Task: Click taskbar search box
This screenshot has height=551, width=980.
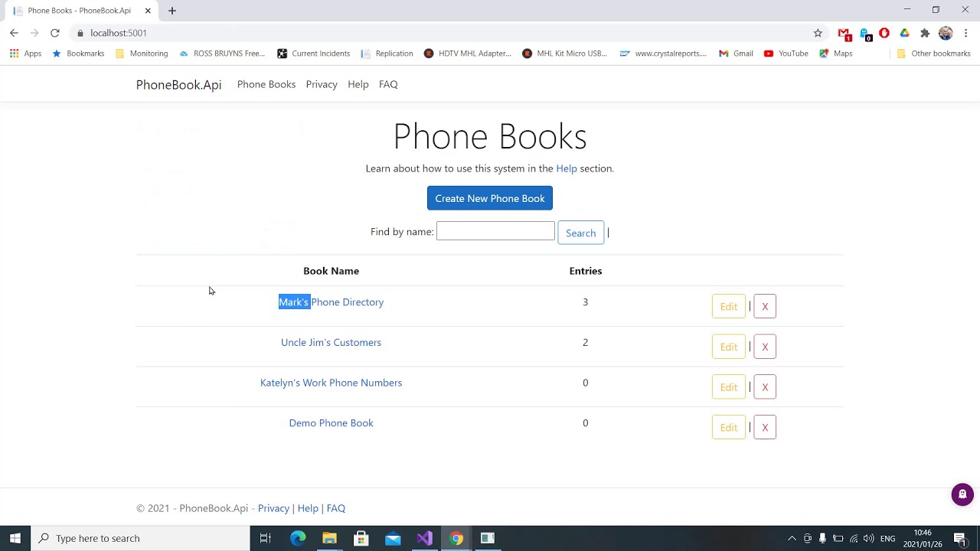Action: pyautogui.click(x=140, y=538)
